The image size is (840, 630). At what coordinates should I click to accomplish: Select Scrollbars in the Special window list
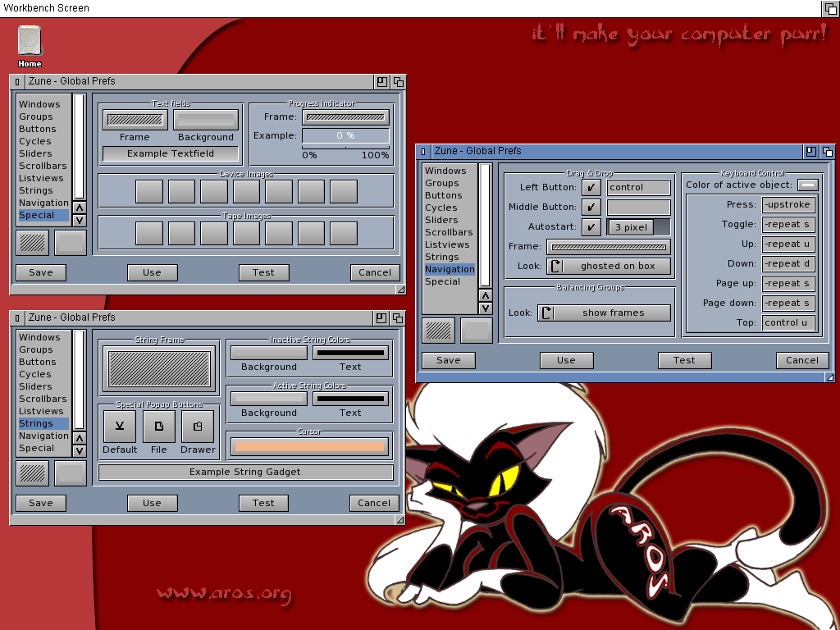click(43, 166)
